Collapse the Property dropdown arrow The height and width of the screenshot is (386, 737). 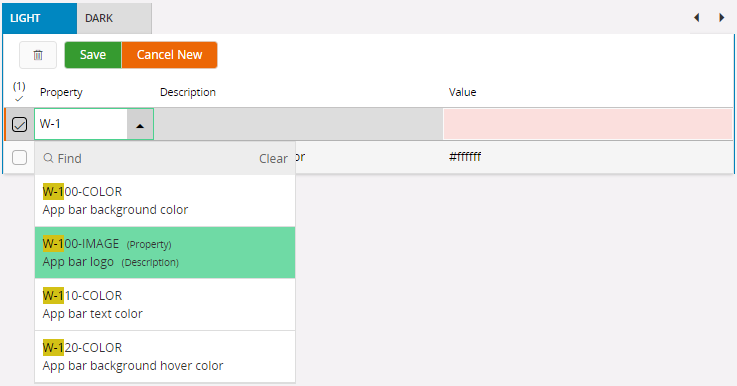[x=140, y=125]
